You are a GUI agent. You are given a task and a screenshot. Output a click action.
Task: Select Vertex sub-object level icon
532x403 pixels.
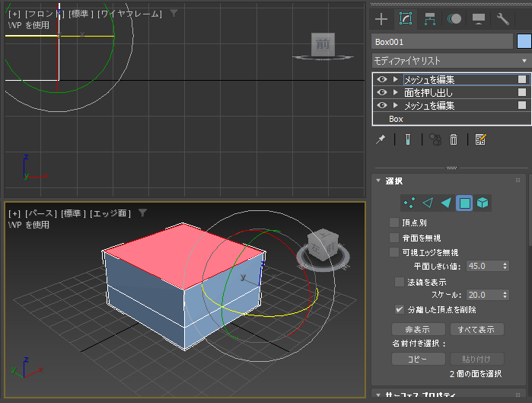(x=409, y=203)
